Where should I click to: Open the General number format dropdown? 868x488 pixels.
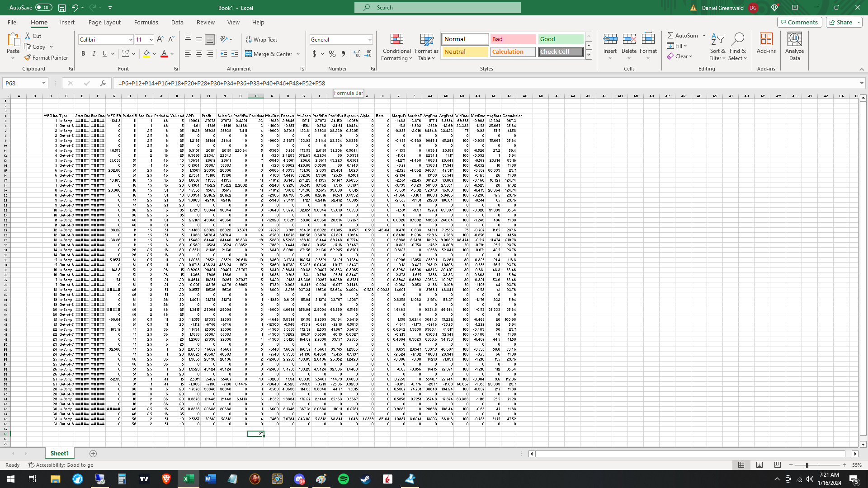pos(370,40)
